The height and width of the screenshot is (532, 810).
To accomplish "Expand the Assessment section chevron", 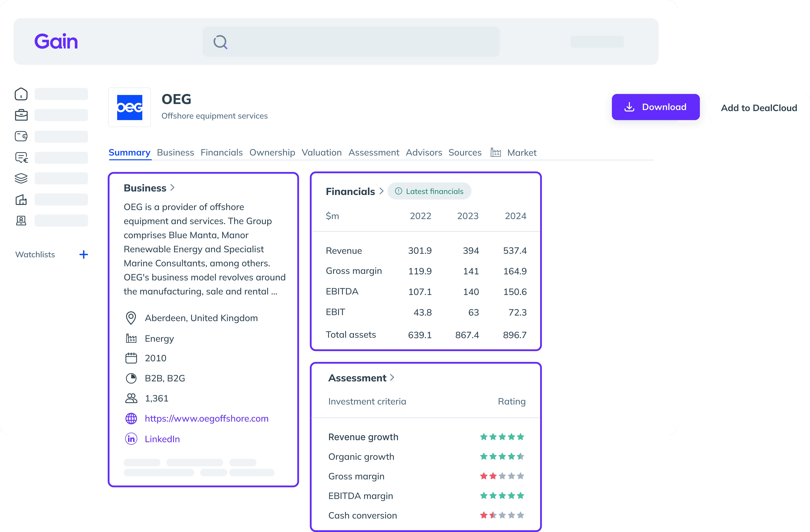I will 392,378.
